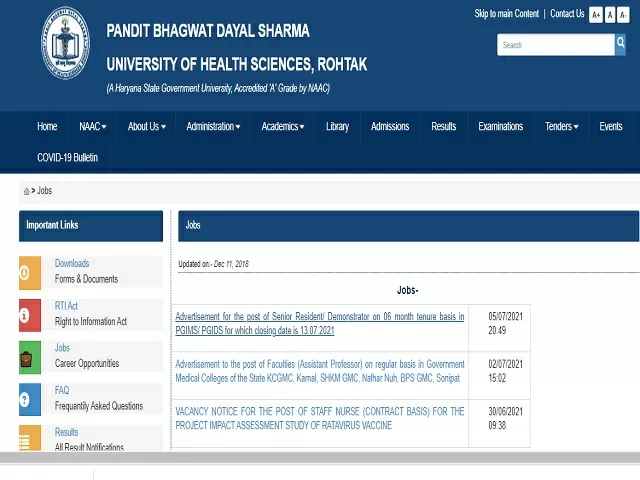Expand the Administration dropdown menu
Screen dimensions: 640x480
(x=213, y=127)
